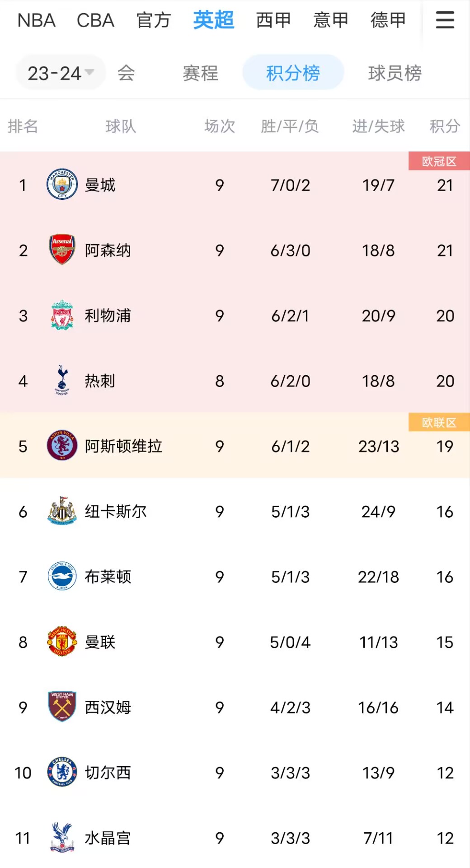Select the 积分榜 standings pill

[x=293, y=72]
